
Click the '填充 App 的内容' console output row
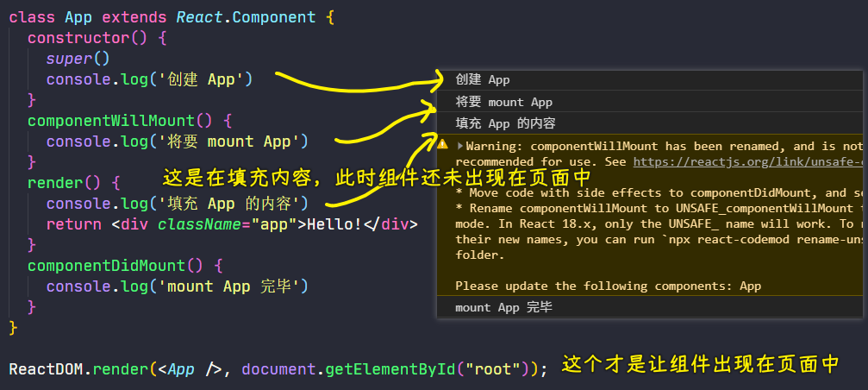[505, 123]
